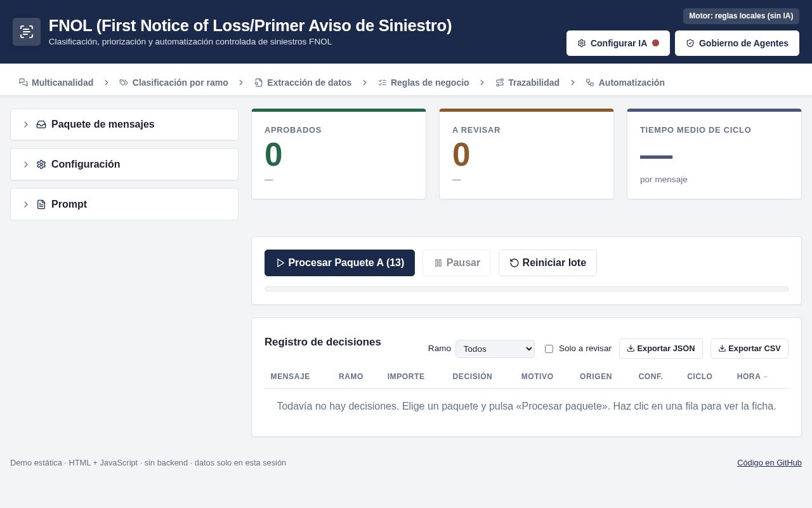Click the Trazabilidad route icon

click(500, 83)
